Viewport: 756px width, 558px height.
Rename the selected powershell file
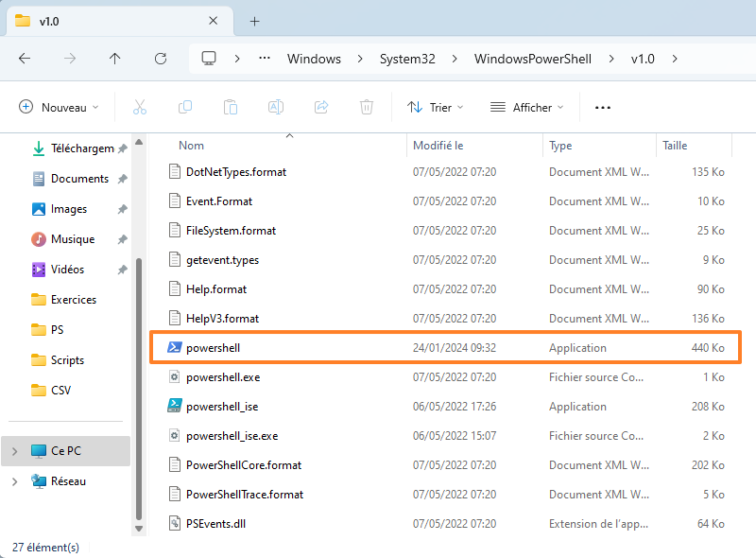276,107
